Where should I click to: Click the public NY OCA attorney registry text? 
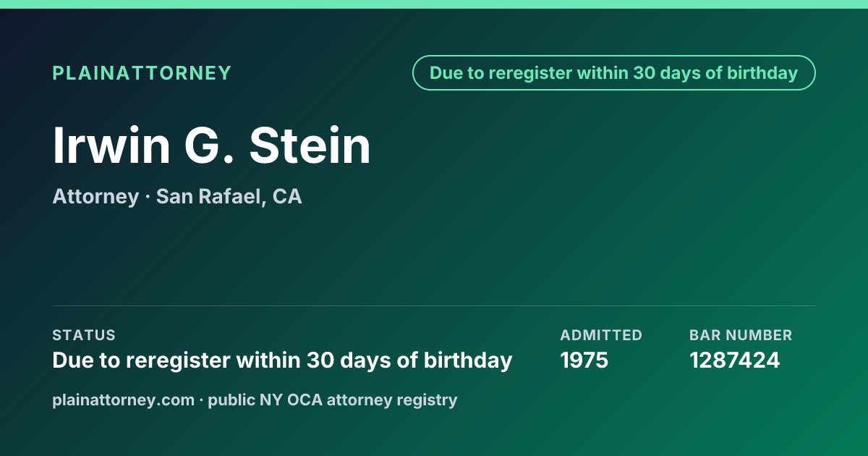(333, 400)
